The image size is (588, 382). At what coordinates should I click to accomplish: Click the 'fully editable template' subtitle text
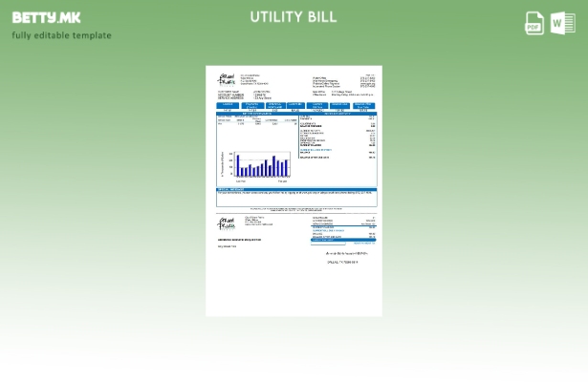[x=61, y=35]
